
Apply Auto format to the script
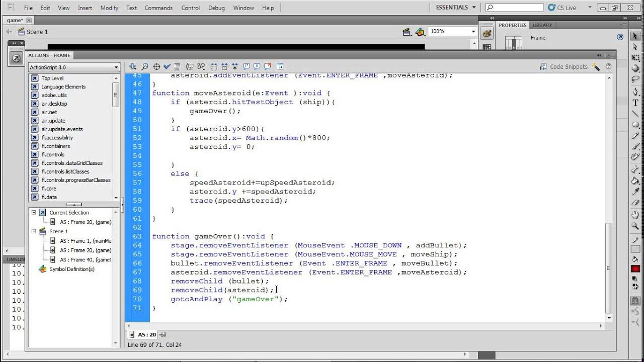click(x=177, y=66)
